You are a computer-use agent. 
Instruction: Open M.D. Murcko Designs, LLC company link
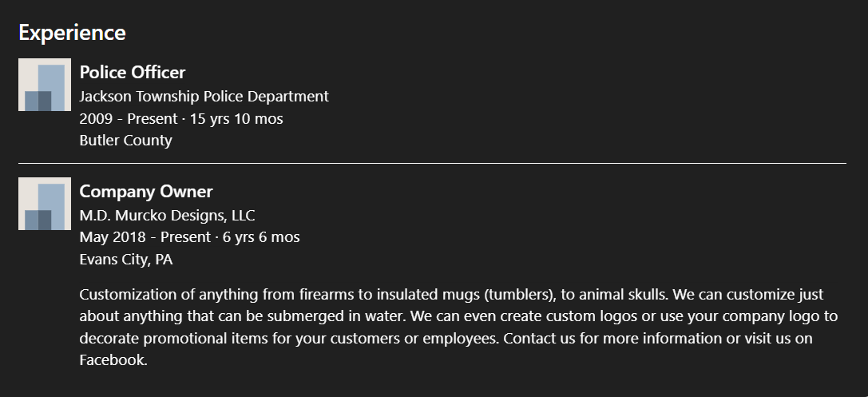(167, 216)
